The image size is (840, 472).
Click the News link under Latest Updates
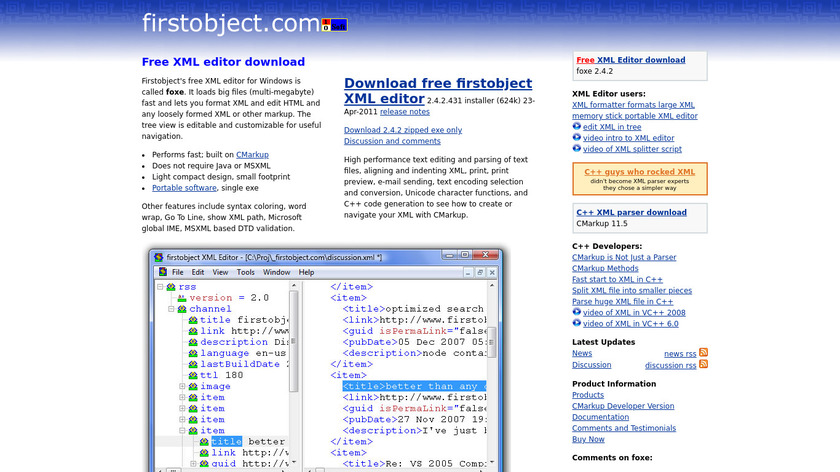click(x=582, y=353)
